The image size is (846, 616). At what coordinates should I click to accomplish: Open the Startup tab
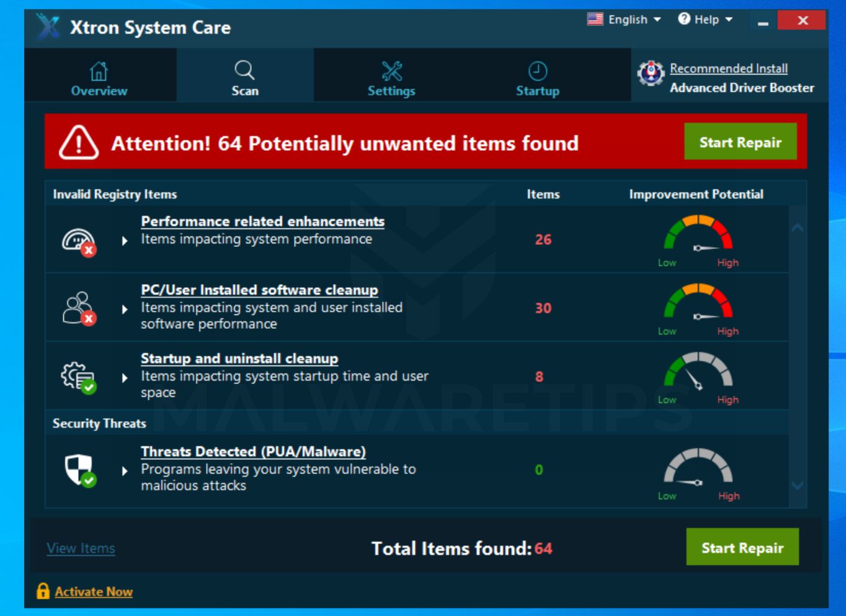538,79
